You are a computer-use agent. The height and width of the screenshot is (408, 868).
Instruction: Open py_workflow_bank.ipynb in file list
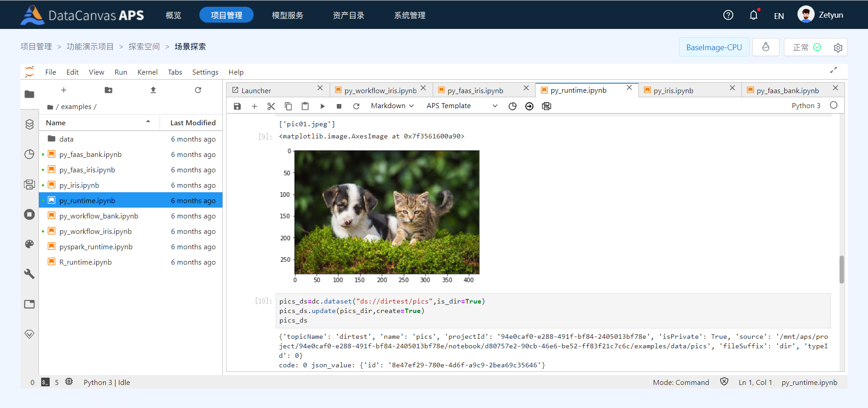tap(131, 216)
